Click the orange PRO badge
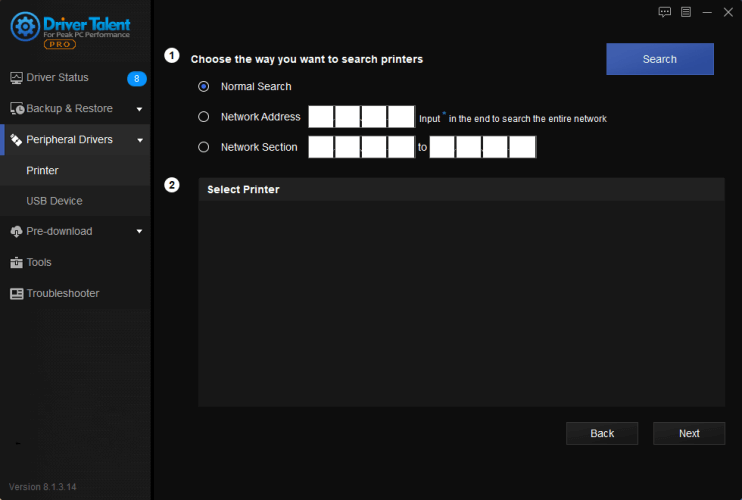Image resolution: width=742 pixels, height=500 pixels. coord(60,44)
